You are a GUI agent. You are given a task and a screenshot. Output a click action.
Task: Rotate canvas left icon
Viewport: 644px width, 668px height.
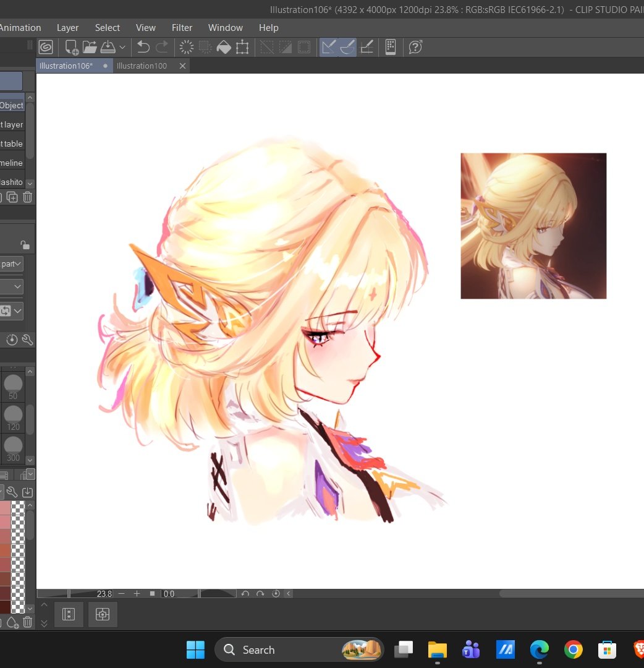coord(245,593)
